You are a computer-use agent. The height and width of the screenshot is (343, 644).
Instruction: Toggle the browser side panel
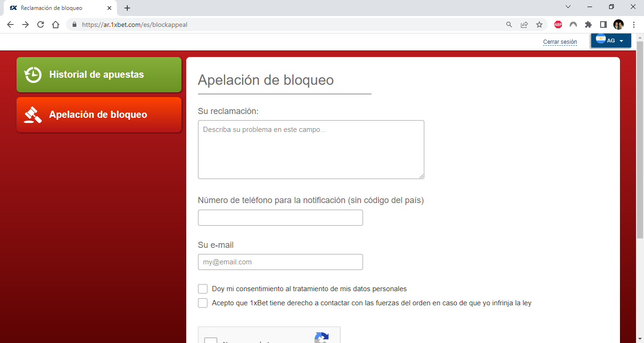click(x=603, y=24)
